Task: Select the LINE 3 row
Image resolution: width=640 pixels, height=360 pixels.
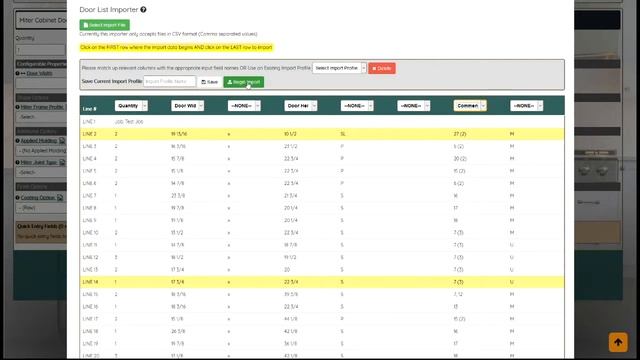Action: pyautogui.click(x=322, y=146)
